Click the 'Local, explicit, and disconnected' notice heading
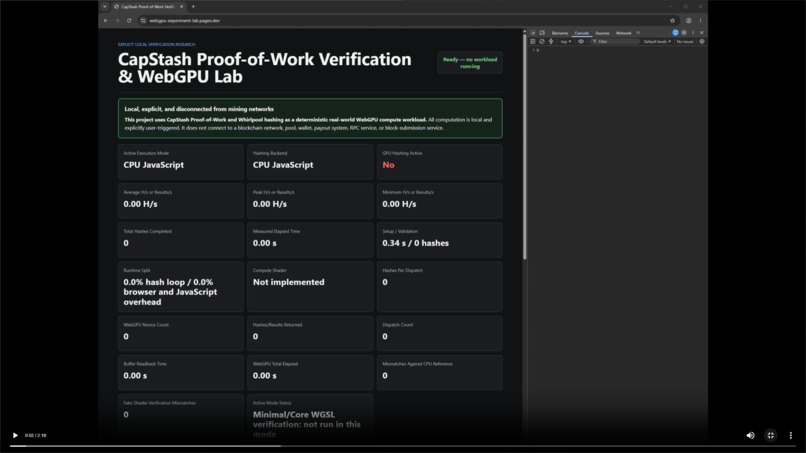 tap(199, 109)
